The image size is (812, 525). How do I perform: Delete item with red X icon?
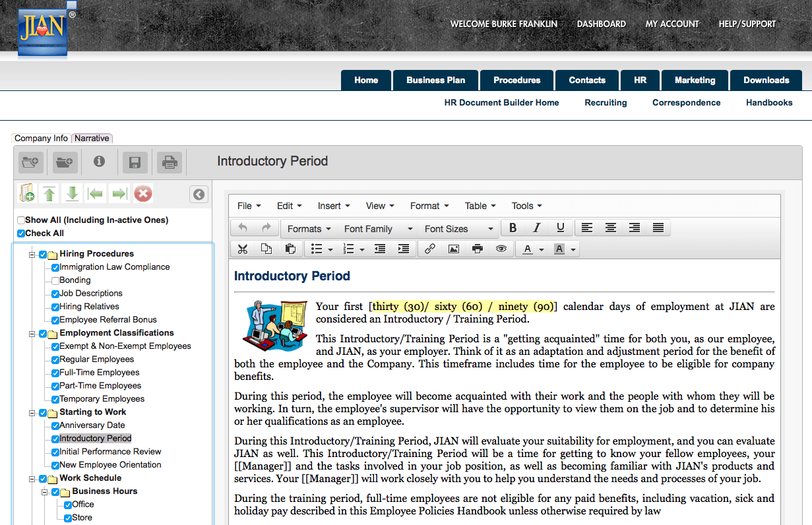click(x=142, y=194)
